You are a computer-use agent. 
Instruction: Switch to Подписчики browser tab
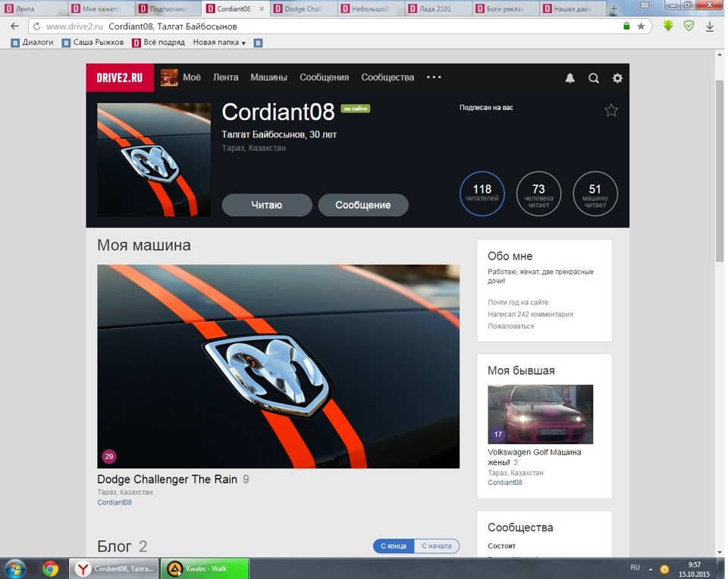pyautogui.click(x=168, y=8)
